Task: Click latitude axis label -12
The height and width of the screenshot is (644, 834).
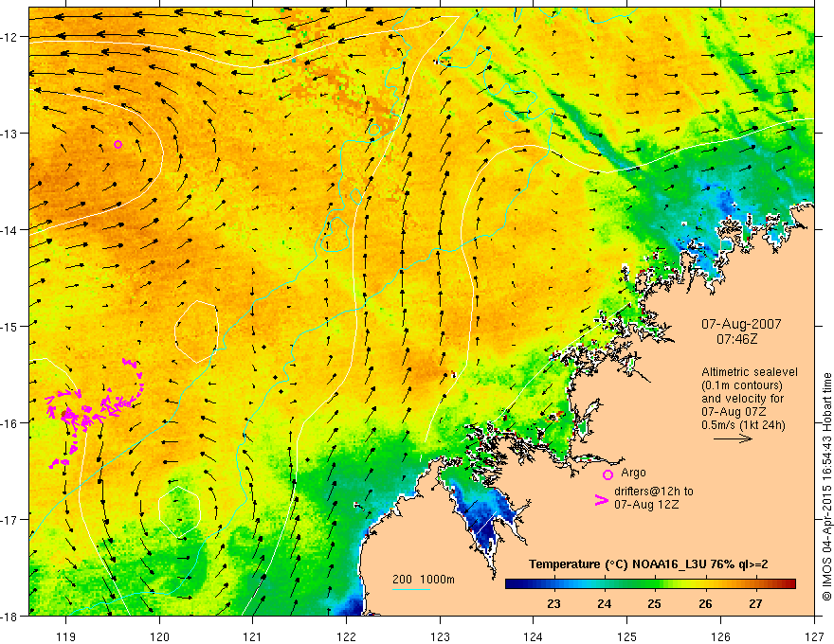Action: point(10,37)
